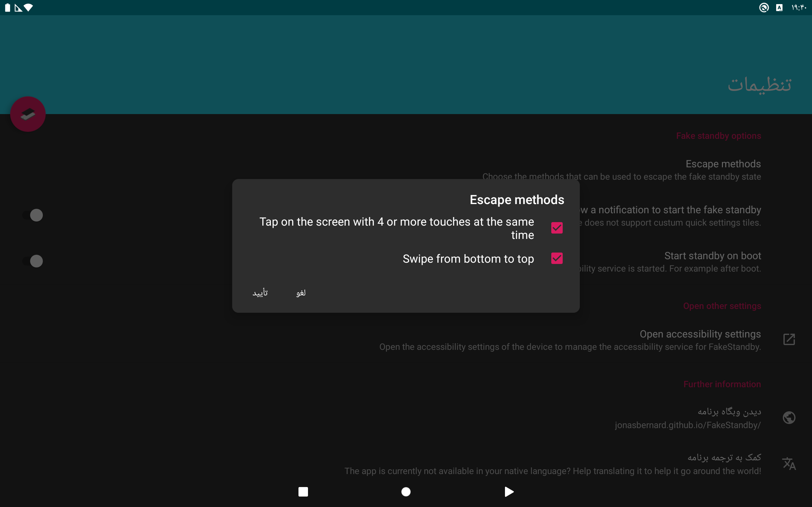Click the open-external icon for accessibility settings
The height and width of the screenshot is (507, 812).
pos(789,339)
